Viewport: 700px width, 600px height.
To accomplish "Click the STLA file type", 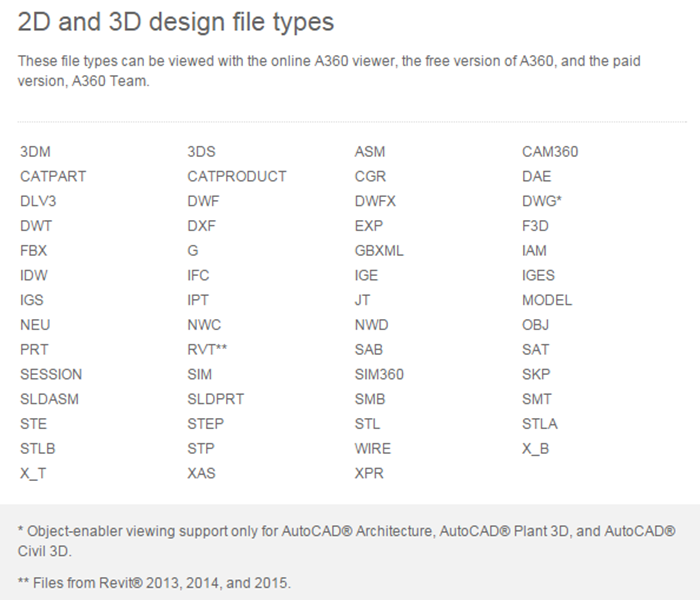I will (x=540, y=424).
